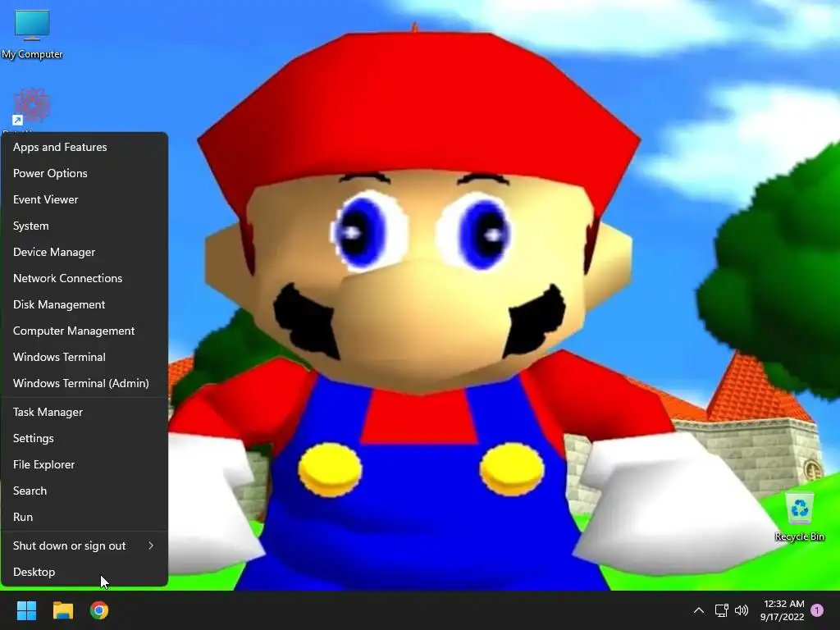Select the red shortcut icon below My Computer

[x=31, y=107]
